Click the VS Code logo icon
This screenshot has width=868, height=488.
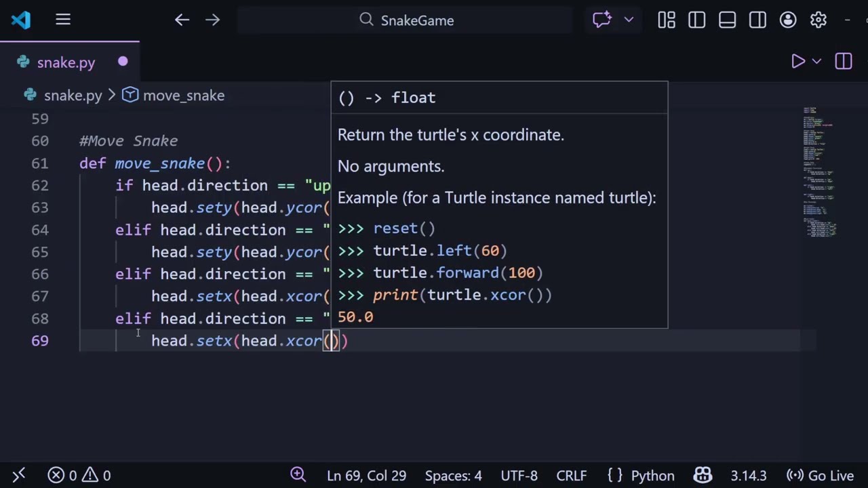(21, 20)
